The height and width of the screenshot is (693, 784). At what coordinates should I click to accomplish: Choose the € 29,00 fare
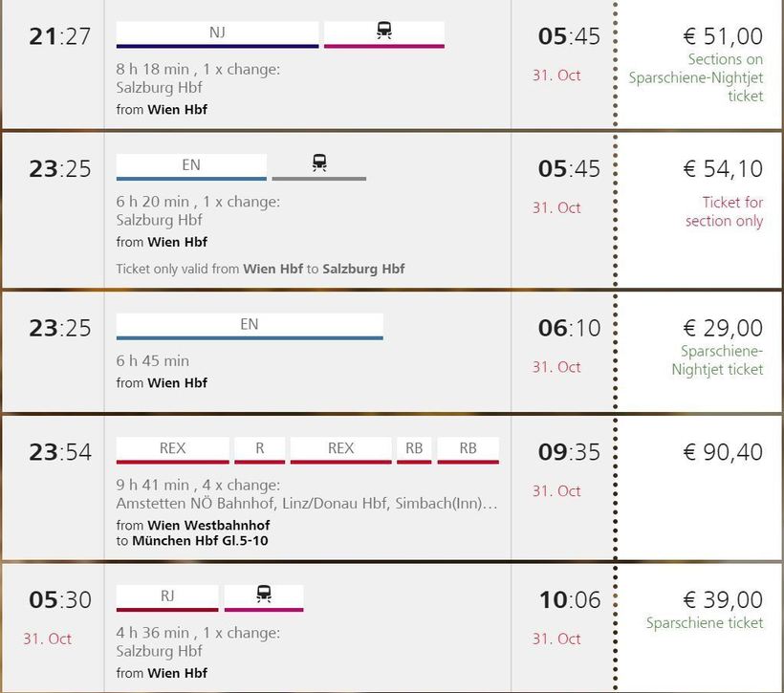click(x=723, y=328)
